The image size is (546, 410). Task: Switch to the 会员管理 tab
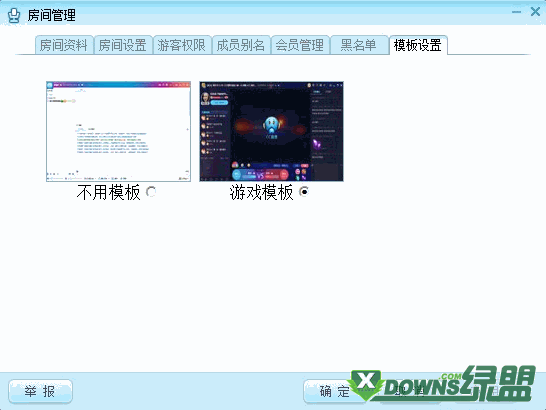point(300,45)
